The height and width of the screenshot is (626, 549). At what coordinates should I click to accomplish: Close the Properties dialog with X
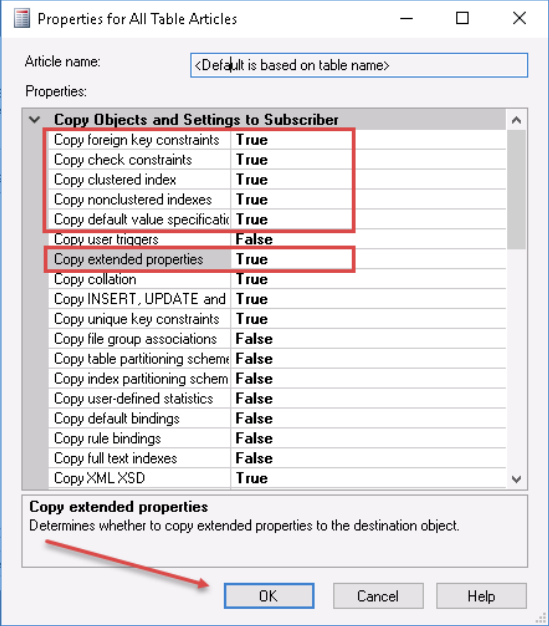coord(519,18)
